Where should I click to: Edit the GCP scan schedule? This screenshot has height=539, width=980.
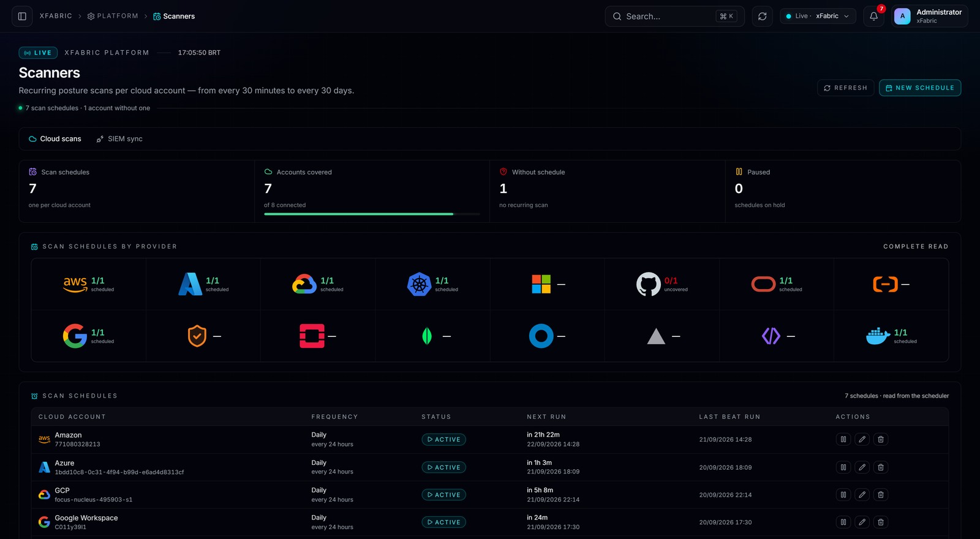click(x=862, y=495)
